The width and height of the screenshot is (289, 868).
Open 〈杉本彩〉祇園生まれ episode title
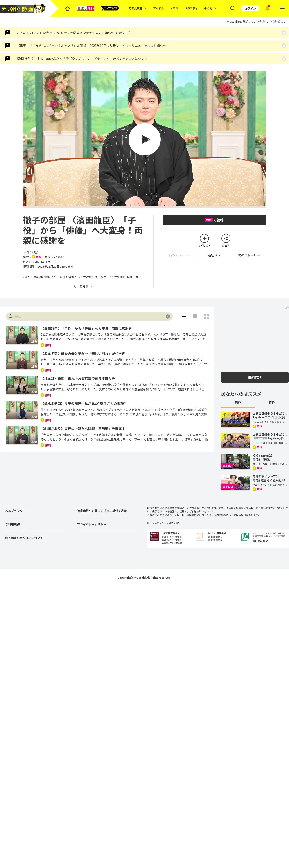[78, 378]
